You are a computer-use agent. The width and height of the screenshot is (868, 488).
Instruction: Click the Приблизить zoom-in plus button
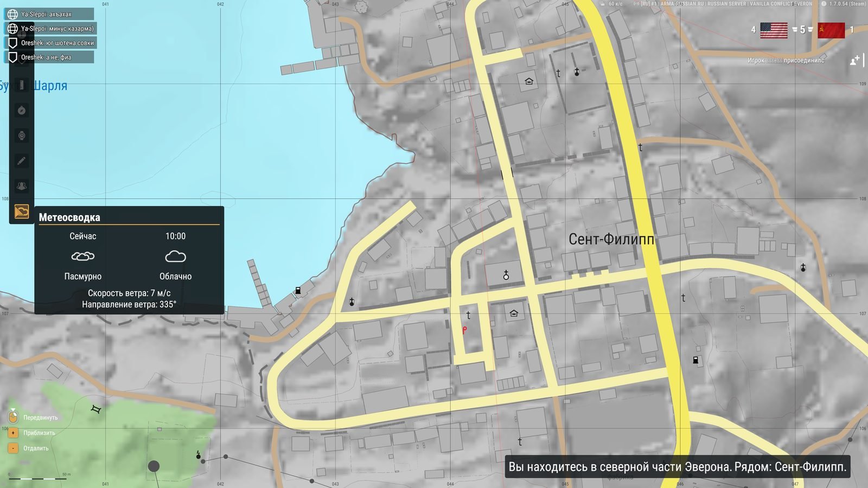[x=14, y=433]
